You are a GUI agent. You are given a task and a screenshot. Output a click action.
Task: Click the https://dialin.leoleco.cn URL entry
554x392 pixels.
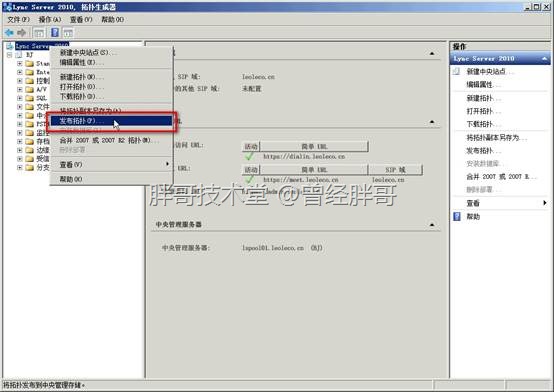pos(304,156)
